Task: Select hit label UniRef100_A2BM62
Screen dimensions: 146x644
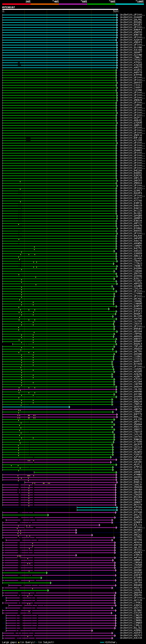Action: (131, 630)
